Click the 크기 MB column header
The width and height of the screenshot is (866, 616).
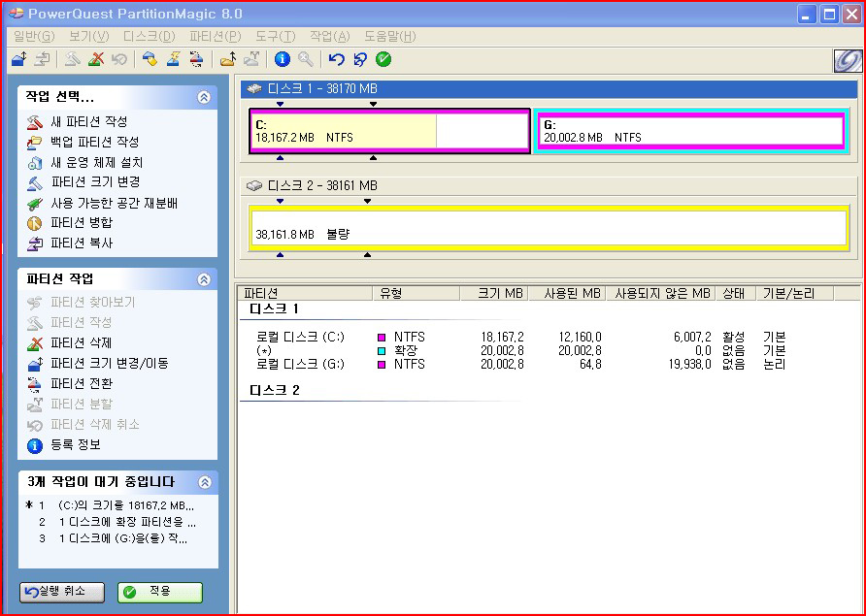pyautogui.click(x=494, y=293)
